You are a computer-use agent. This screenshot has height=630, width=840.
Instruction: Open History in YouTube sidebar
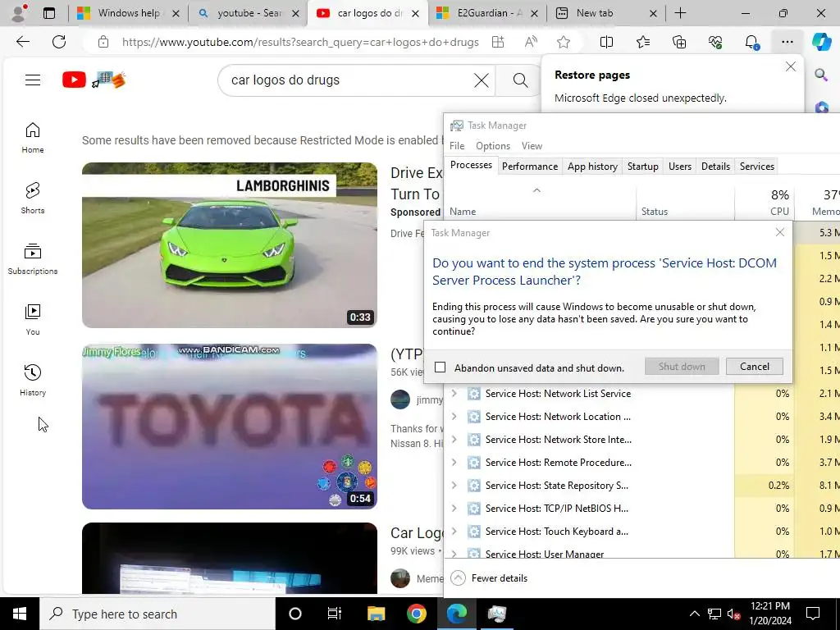click(x=33, y=381)
